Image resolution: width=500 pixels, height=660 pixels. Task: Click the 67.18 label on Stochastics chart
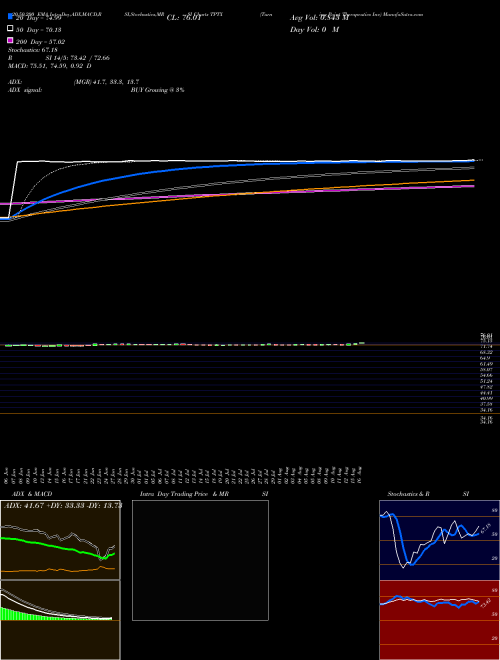click(486, 529)
